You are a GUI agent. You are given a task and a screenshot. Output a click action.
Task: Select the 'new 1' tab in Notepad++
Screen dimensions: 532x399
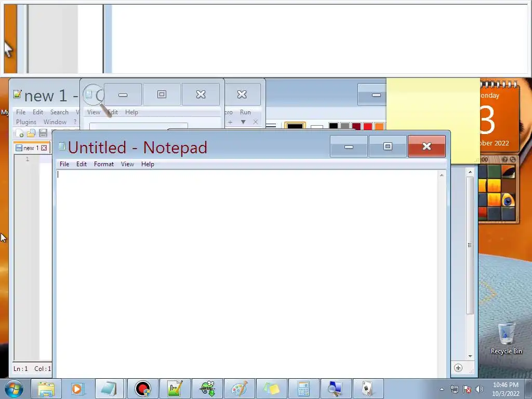tap(31, 148)
